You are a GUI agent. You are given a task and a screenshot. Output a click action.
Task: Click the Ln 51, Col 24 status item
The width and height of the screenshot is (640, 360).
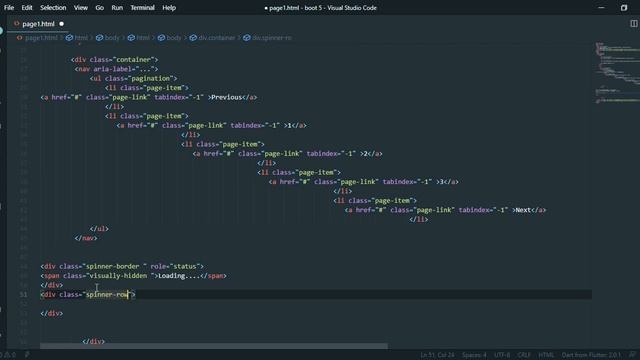437,355
